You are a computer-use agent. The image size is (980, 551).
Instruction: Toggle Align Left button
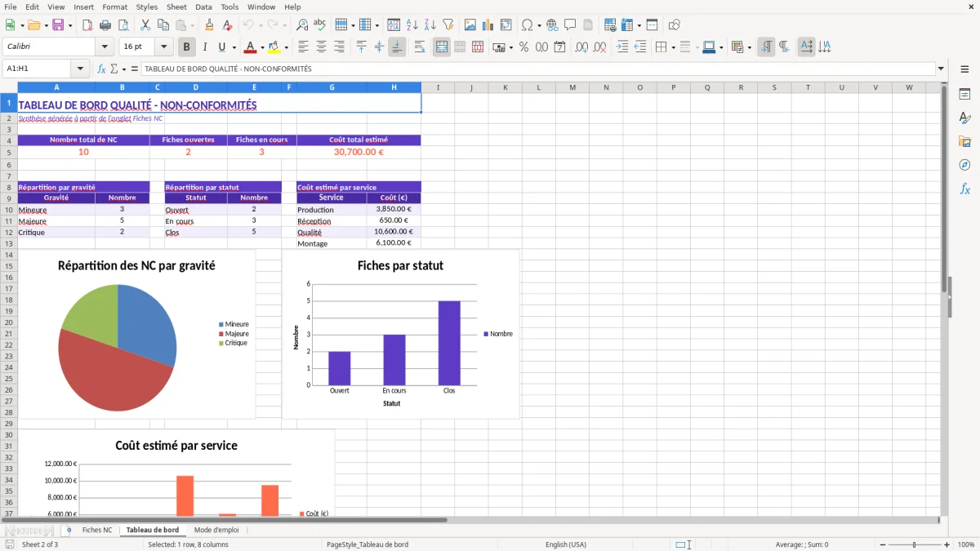tap(304, 47)
